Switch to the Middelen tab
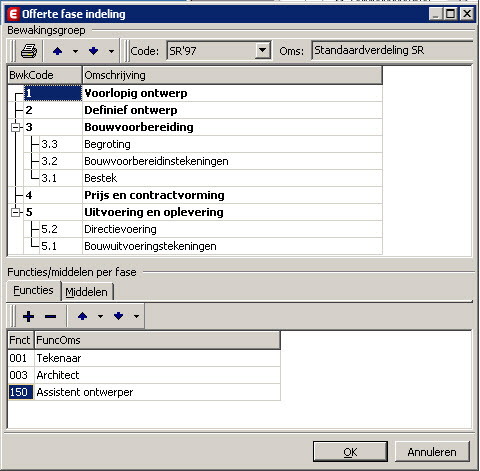The width and height of the screenshot is (480, 471). click(x=87, y=292)
